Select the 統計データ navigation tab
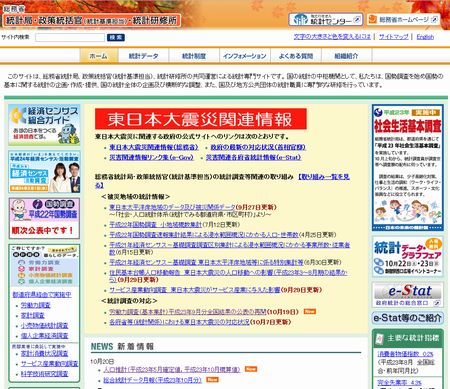The height and width of the screenshot is (389, 450). click(144, 56)
